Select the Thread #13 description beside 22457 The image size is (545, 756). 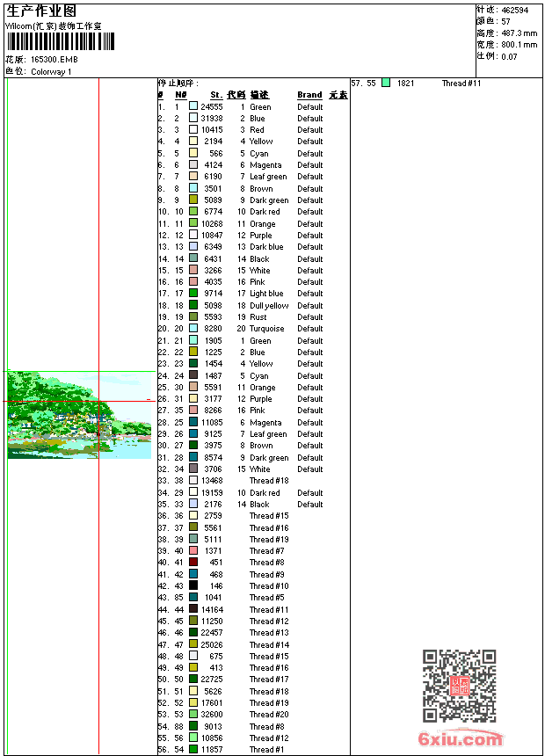269,632
